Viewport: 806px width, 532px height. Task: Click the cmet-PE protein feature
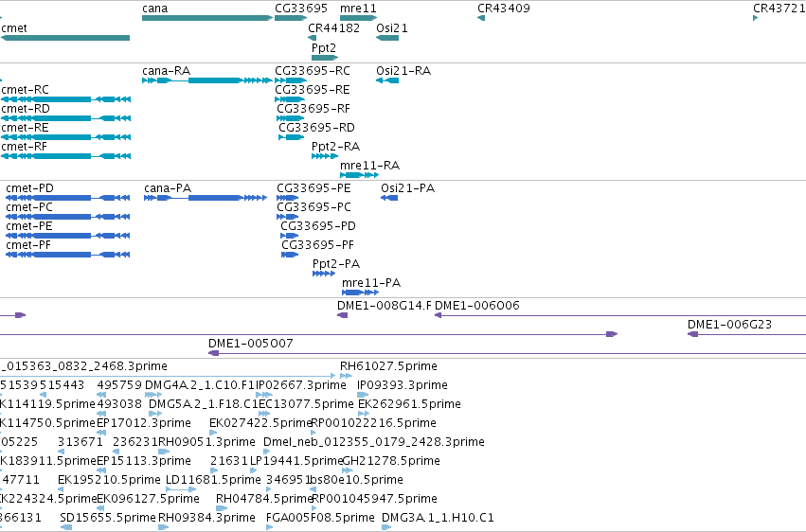tap(68, 237)
